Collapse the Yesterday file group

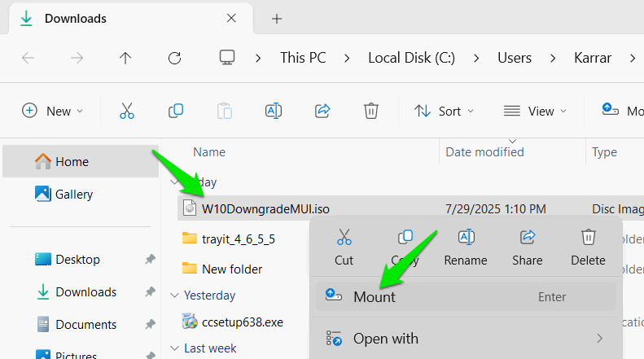(x=173, y=296)
